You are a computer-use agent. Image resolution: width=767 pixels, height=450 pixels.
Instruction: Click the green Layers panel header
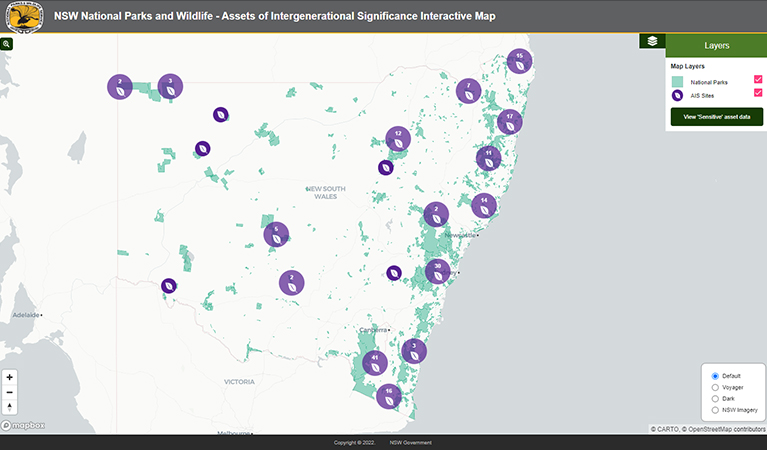pyautogui.click(x=716, y=45)
